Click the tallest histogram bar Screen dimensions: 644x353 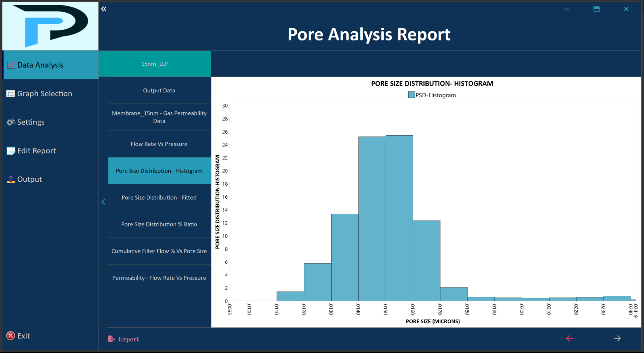click(399, 218)
